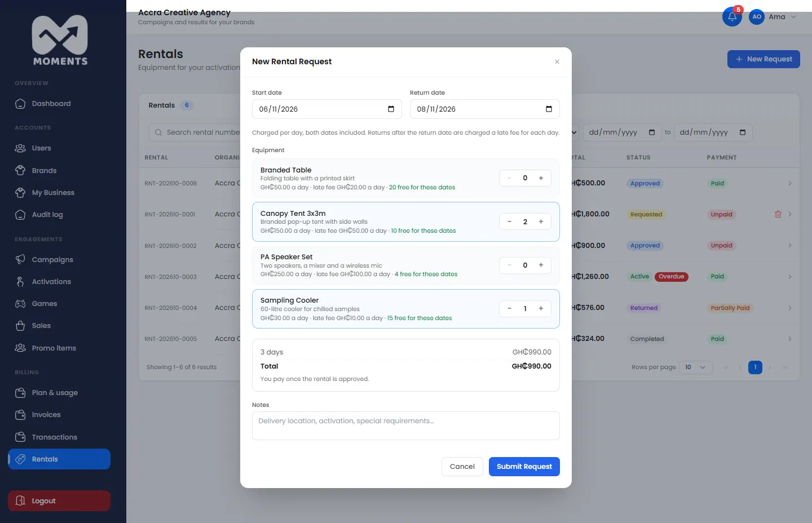Go to the next page arrow

click(x=770, y=367)
